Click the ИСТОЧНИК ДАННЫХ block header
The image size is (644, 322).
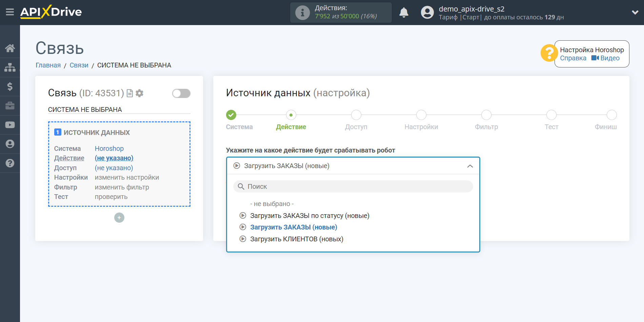click(97, 133)
